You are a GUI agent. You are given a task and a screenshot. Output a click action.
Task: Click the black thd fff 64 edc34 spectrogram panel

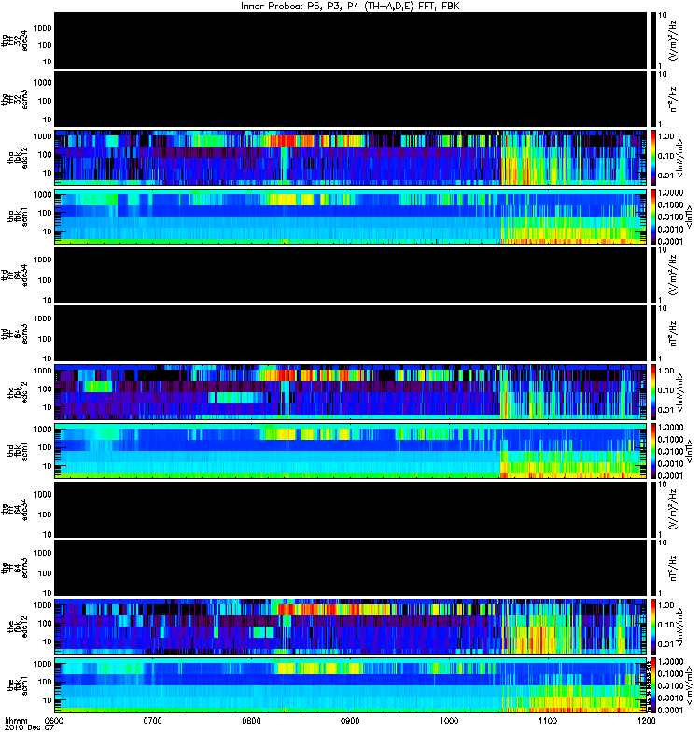351,275
